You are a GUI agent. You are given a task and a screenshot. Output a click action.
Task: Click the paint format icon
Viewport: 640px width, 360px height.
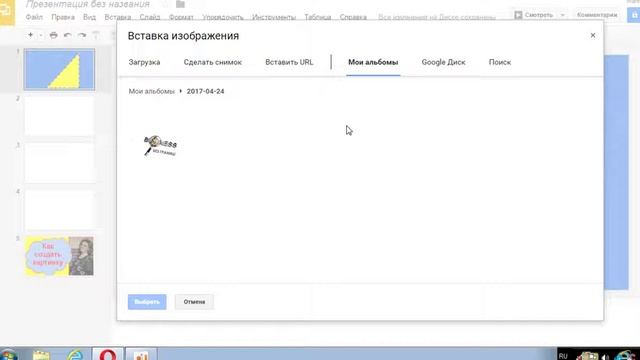[96, 35]
